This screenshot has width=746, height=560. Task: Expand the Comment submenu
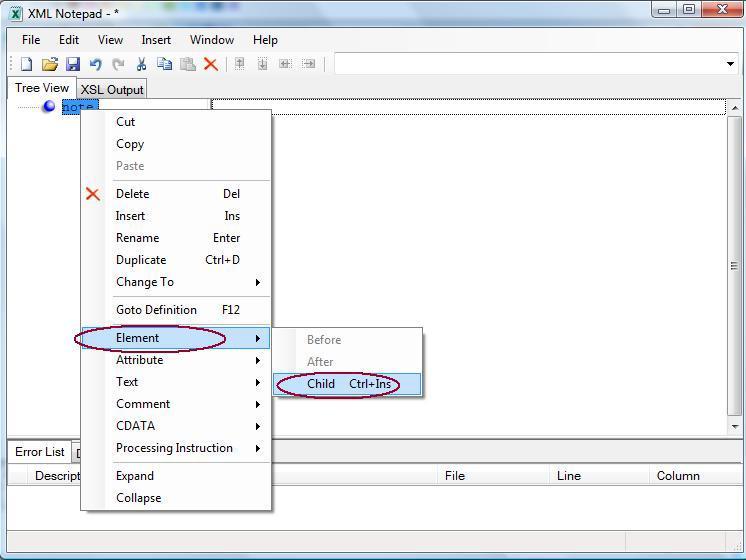click(176, 404)
